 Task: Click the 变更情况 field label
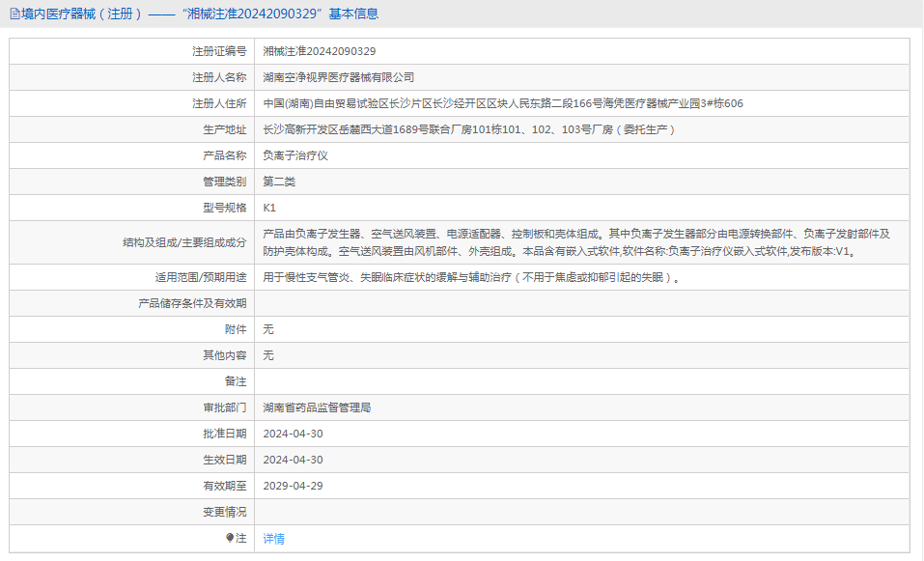(225, 512)
